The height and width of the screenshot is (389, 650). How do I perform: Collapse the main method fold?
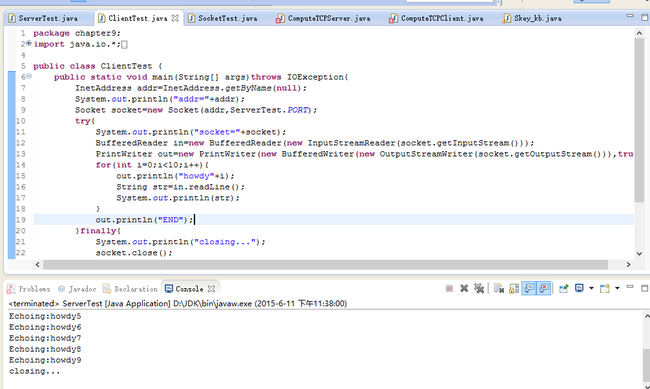tap(29, 76)
